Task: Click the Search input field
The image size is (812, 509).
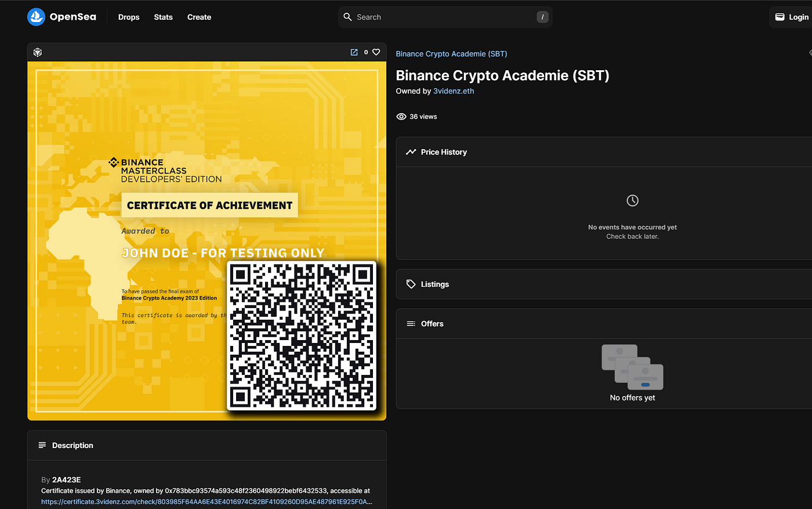Action: 445,17
